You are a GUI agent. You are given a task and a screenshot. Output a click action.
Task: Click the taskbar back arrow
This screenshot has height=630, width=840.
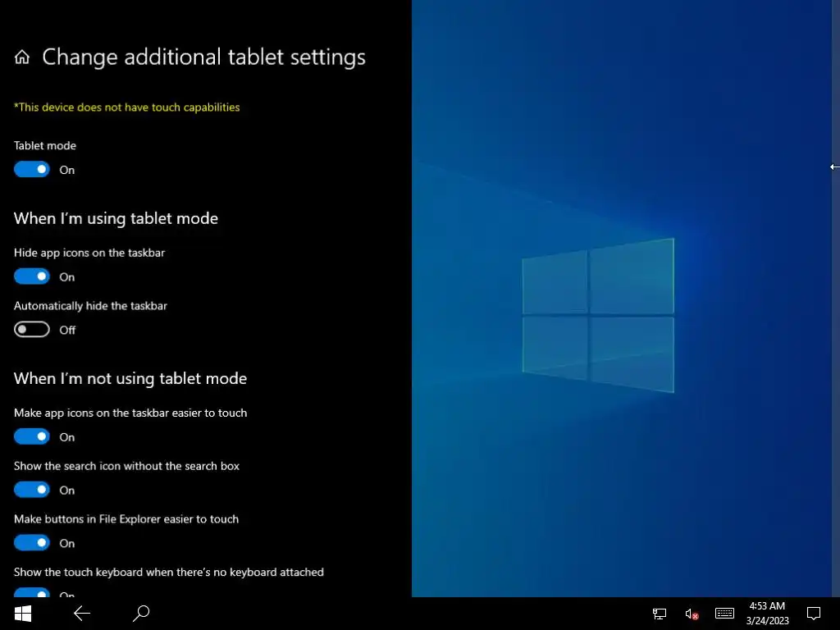click(x=82, y=614)
